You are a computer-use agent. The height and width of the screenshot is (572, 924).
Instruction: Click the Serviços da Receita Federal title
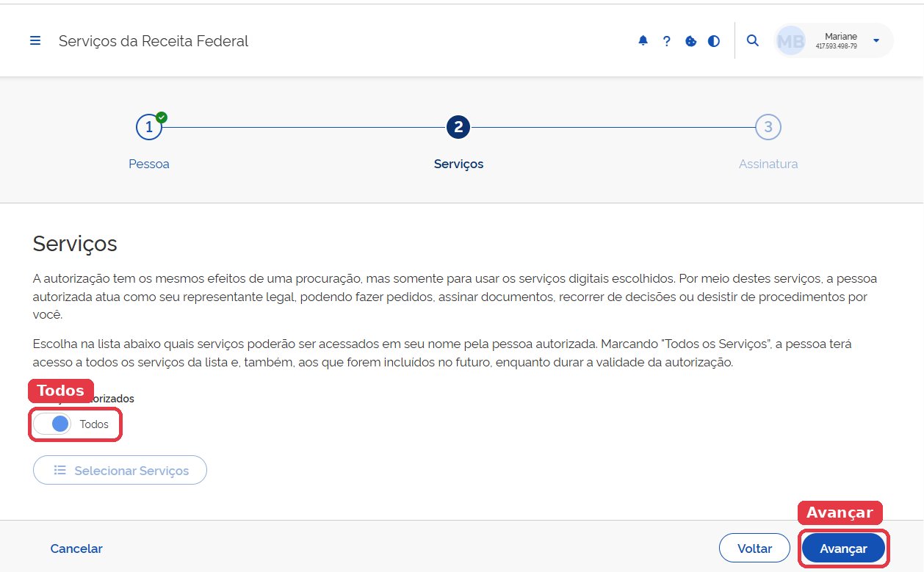pyautogui.click(x=154, y=41)
